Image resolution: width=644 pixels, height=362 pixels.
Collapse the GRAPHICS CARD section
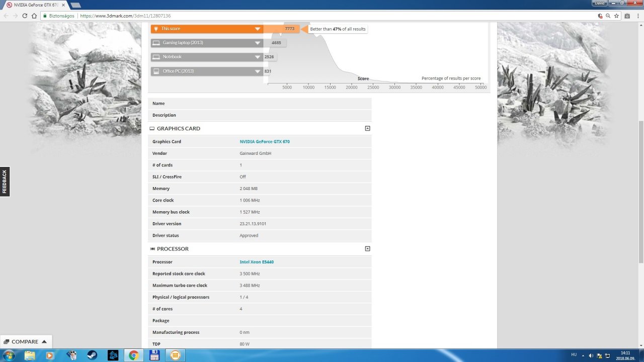(x=367, y=128)
